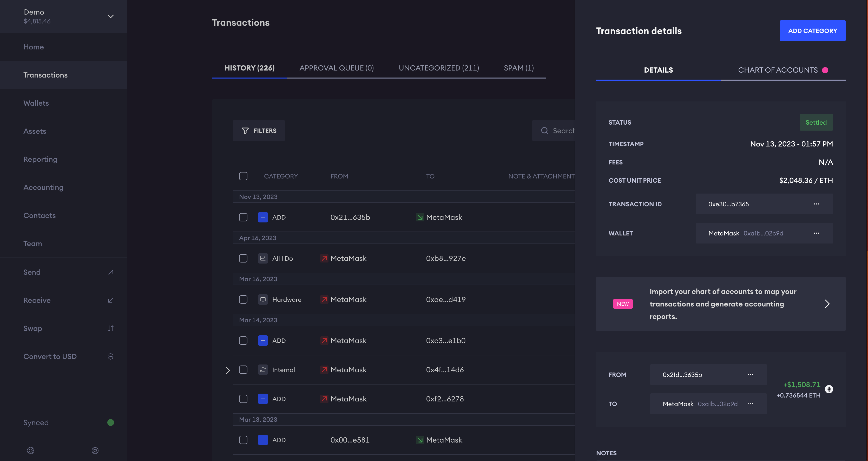The height and width of the screenshot is (461, 868).
Task: Select checkbox for Internal transaction row
Action: (x=243, y=370)
